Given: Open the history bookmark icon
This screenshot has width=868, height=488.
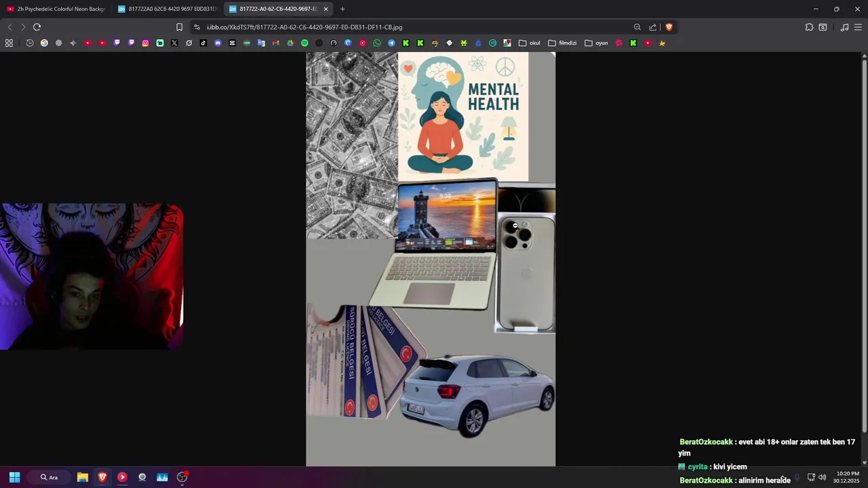Looking at the screenshot, I should [30, 43].
